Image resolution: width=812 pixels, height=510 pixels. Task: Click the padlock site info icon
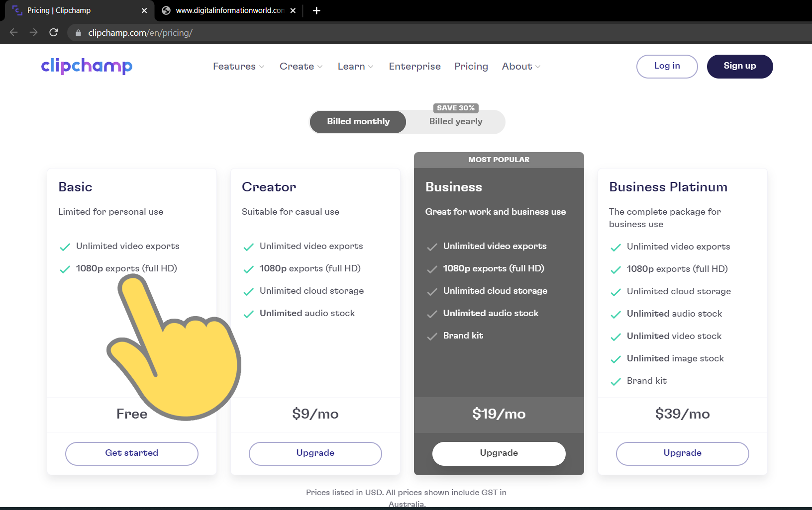[78, 33]
